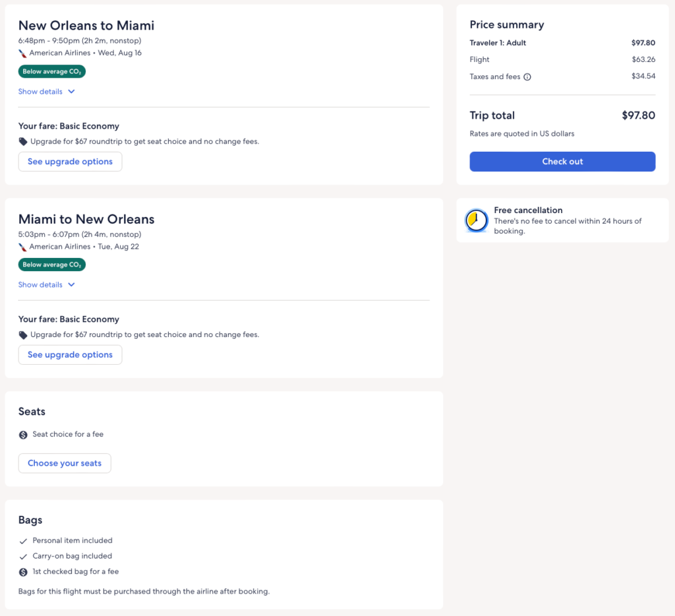Viewport: 675px width, 616px height.
Task: Click the free cancellation clock icon
Action: point(476,221)
